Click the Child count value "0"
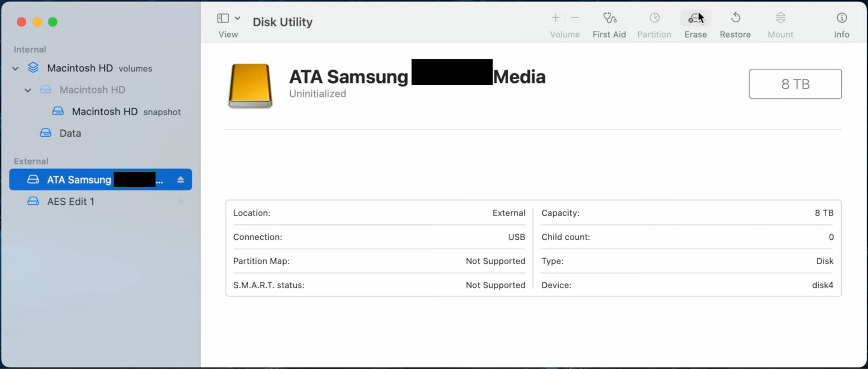The height and width of the screenshot is (369, 868). (x=831, y=237)
